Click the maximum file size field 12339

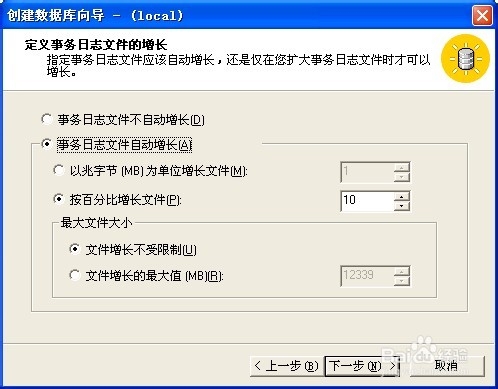click(367, 276)
